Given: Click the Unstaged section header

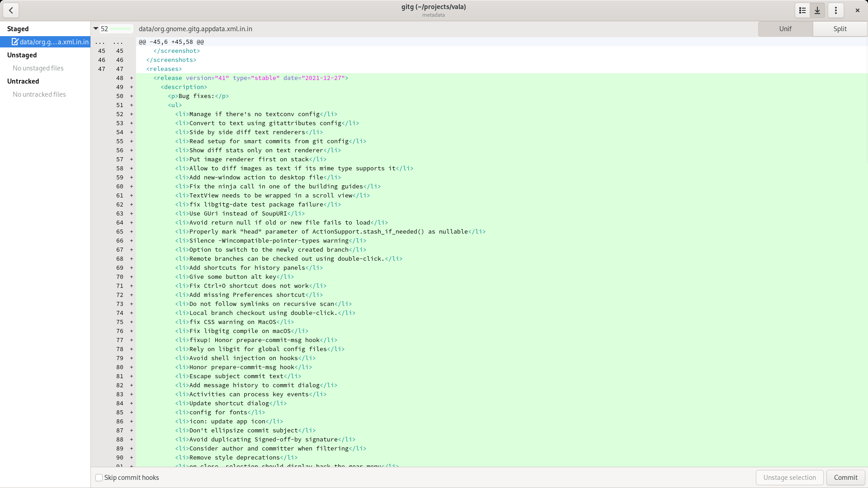Looking at the screenshot, I should point(22,55).
